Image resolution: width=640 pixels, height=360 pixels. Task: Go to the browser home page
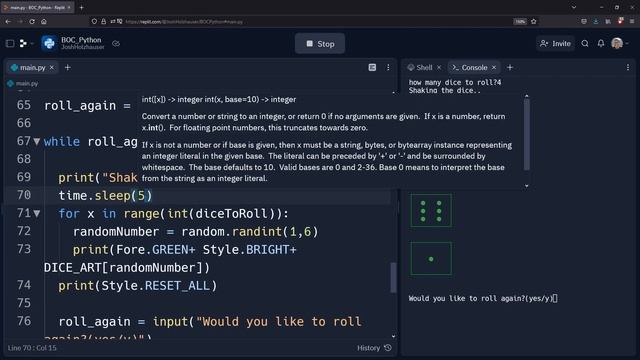44,21
